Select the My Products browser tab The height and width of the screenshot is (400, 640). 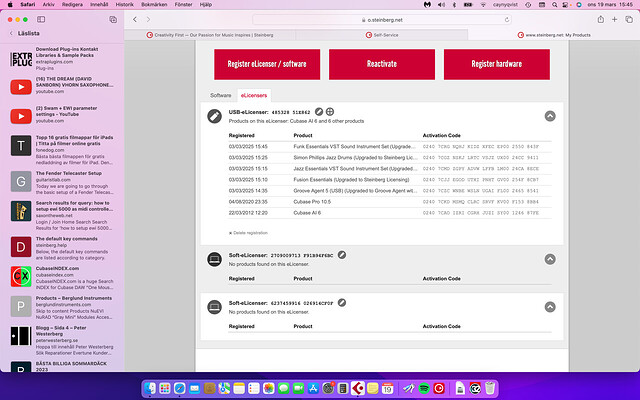click(554, 35)
